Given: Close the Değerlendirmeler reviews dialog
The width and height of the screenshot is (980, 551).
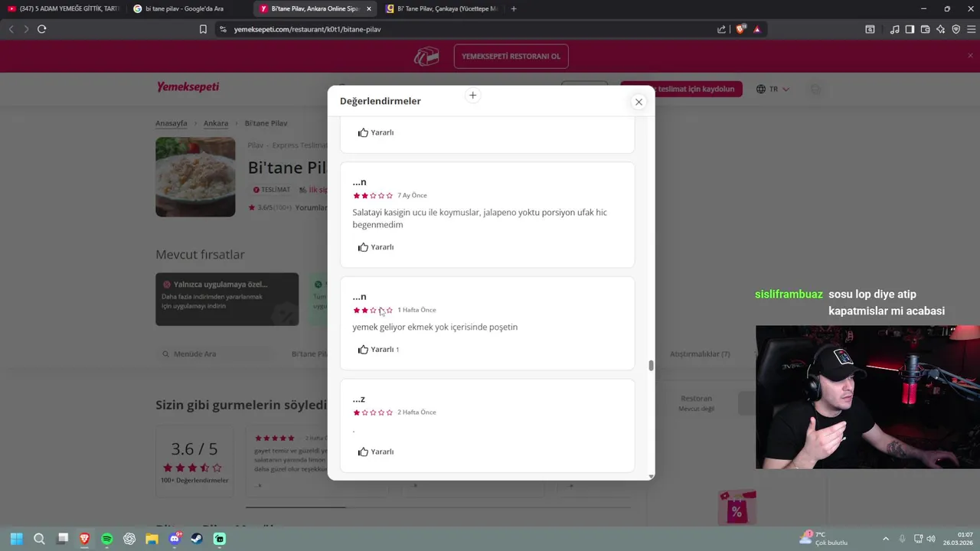Looking at the screenshot, I should click(639, 102).
